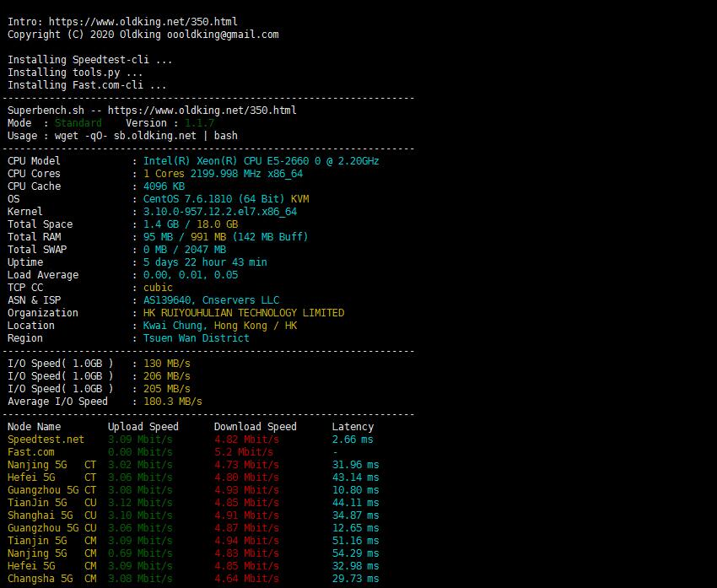Select Total Space value '1.4 GB / 18.0 GB'
The width and height of the screenshot is (717, 588).
[x=191, y=224]
